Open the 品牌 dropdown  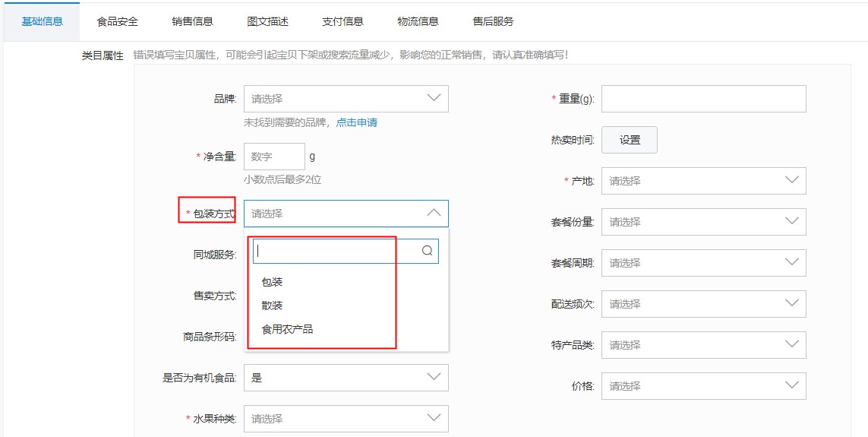click(346, 99)
